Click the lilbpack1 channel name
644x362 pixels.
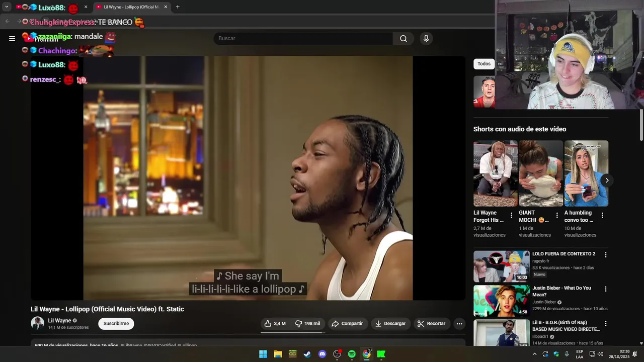[x=540, y=336]
